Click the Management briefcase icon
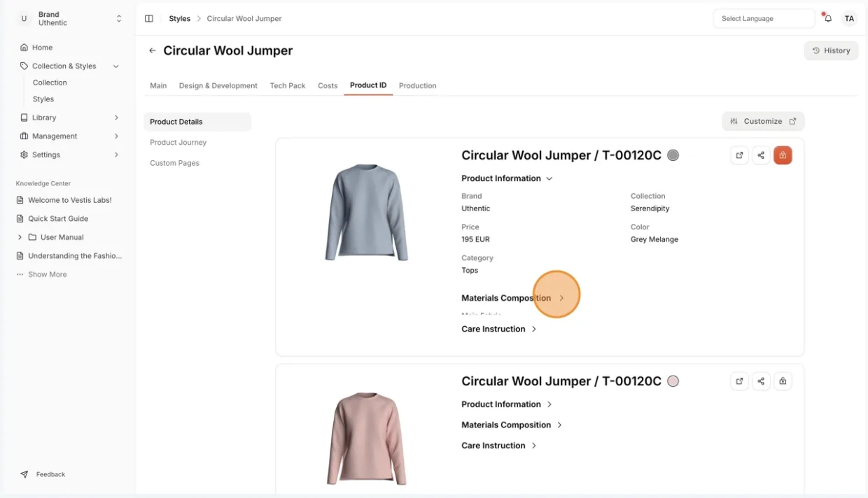The width and height of the screenshot is (868, 498). [24, 136]
